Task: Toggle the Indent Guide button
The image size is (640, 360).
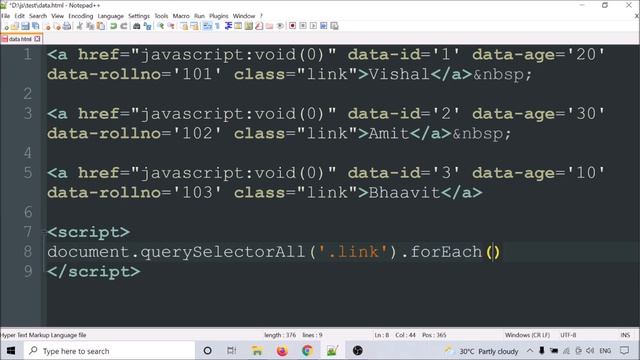Action: pyautogui.click(x=228, y=26)
